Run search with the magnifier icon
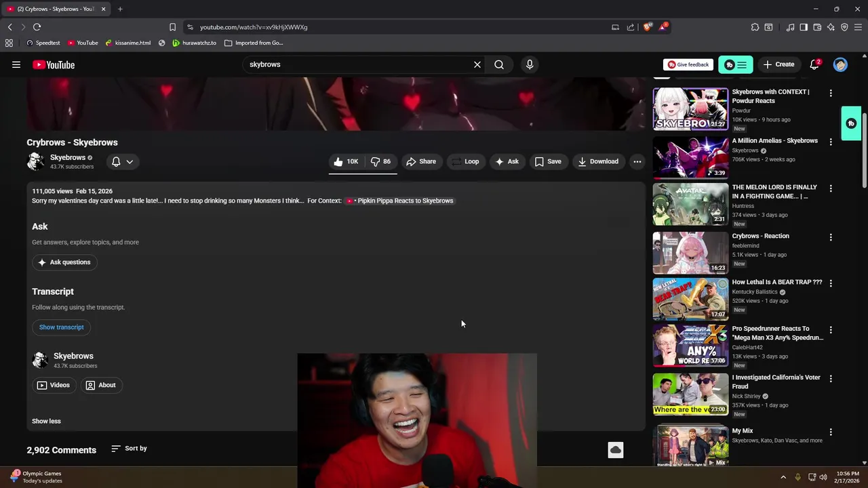The width and height of the screenshot is (868, 488). coord(499,64)
